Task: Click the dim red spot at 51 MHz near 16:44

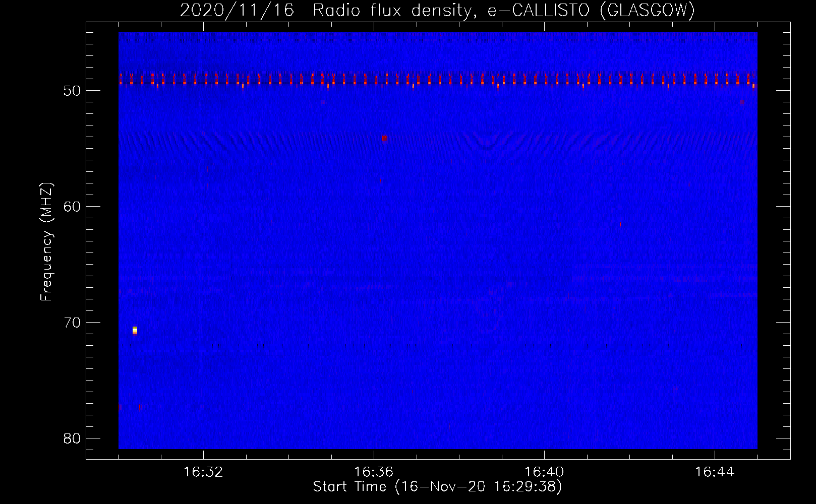Action: pos(742,102)
